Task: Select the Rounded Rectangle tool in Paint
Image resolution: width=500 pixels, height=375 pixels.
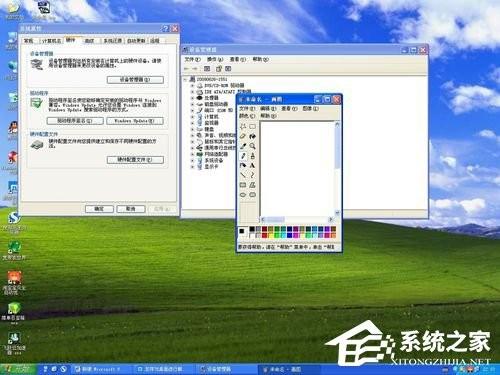Action: [253, 194]
